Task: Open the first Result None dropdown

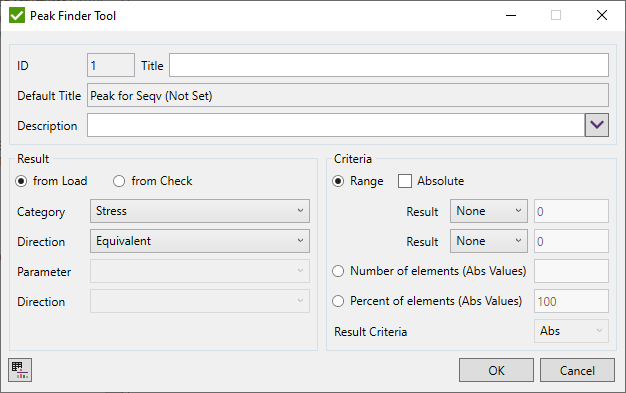Action: click(x=489, y=211)
